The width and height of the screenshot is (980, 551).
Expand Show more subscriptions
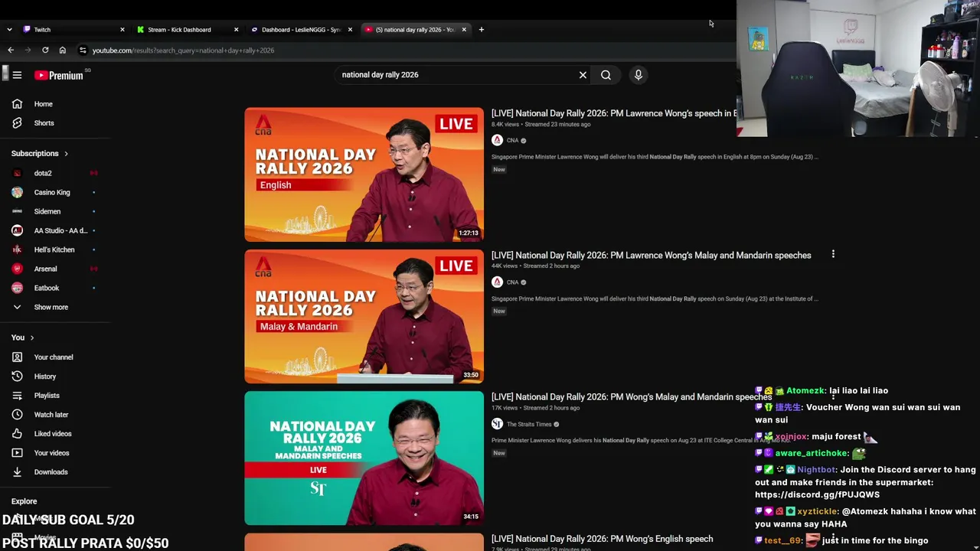click(x=51, y=307)
